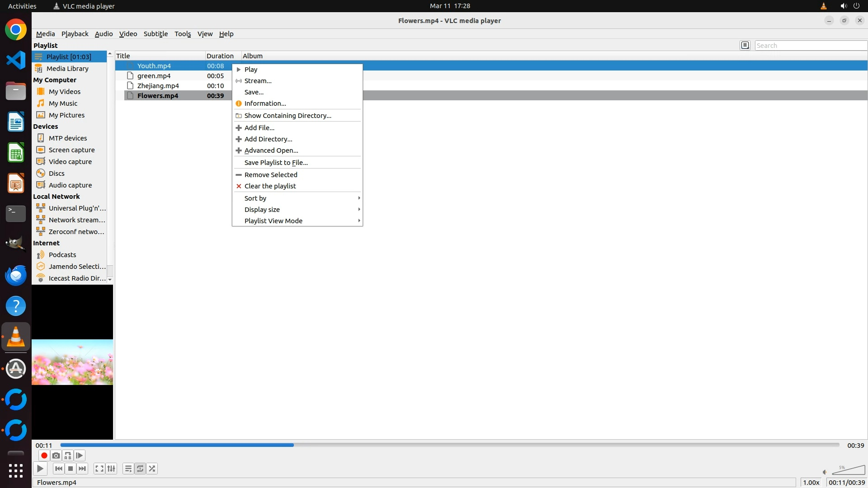Skip to next media track
868x488 pixels.
tap(82, 469)
